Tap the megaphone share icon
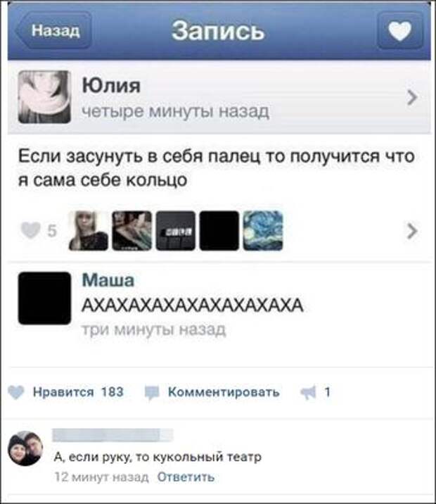 click(x=309, y=393)
